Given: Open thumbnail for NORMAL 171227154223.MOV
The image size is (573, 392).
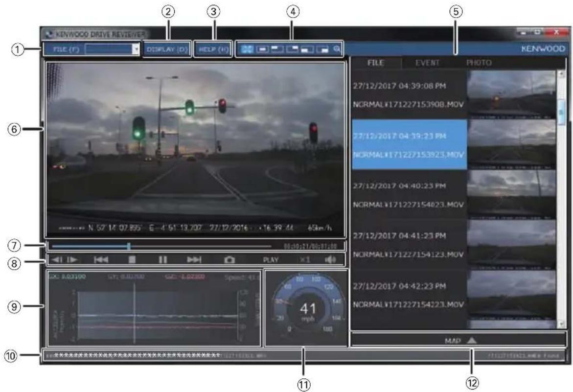Looking at the screenshot, I should [x=512, y=295].
